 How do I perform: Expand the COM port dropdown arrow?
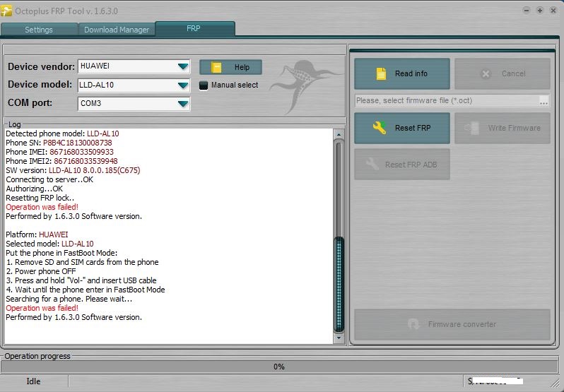pos(183,104)
